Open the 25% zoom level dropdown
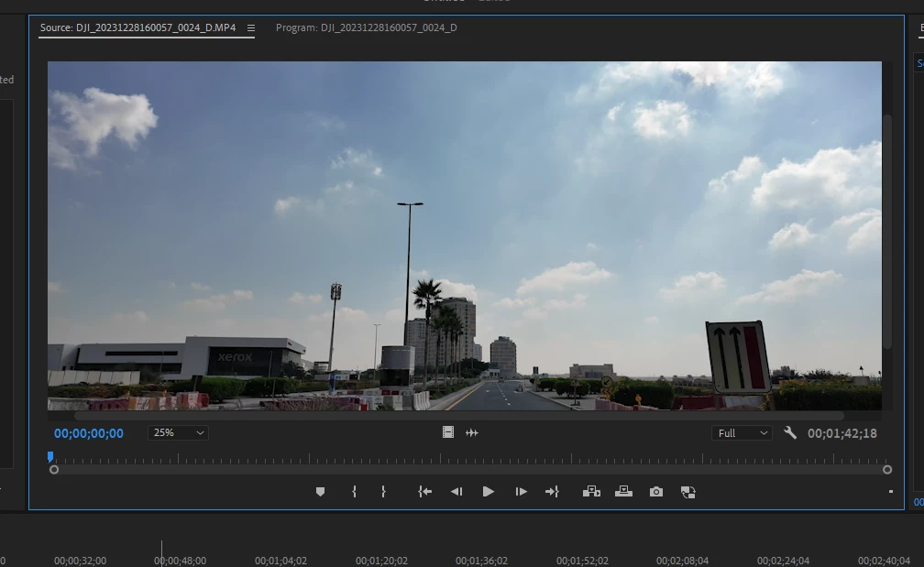Viewport: 924px width, 567px height. click(x=178, y=432)
